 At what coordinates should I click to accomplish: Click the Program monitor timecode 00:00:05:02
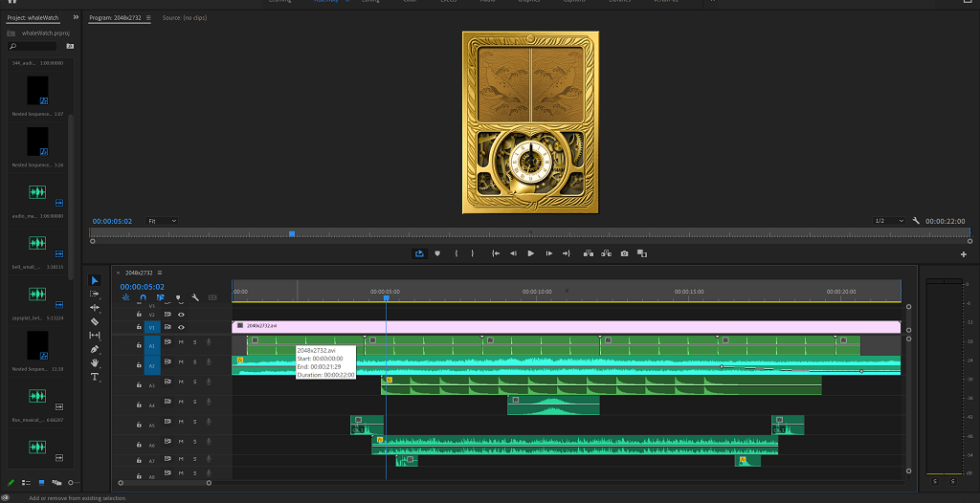coord(112,221)
